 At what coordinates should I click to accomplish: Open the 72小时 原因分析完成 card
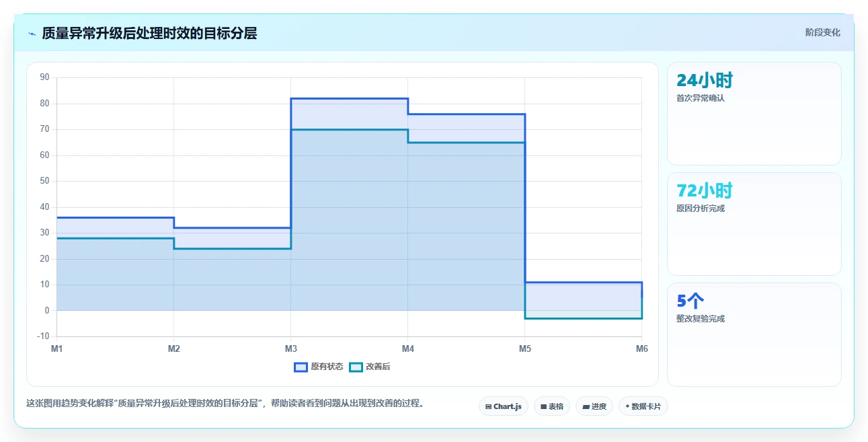(754, 224)
